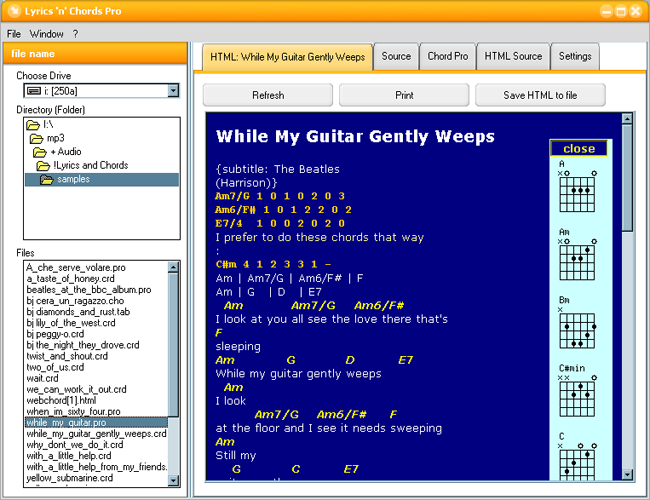Select file while_my_guitar_gently_weeps.crd
This screenshot has width=650, height=500.
pos(96,434)
